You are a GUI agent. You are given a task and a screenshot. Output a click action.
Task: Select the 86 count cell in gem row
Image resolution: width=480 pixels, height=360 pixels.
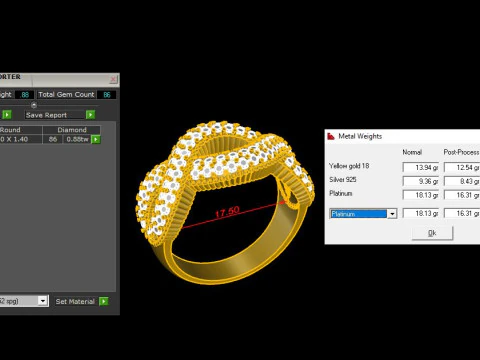coord(53,139)
